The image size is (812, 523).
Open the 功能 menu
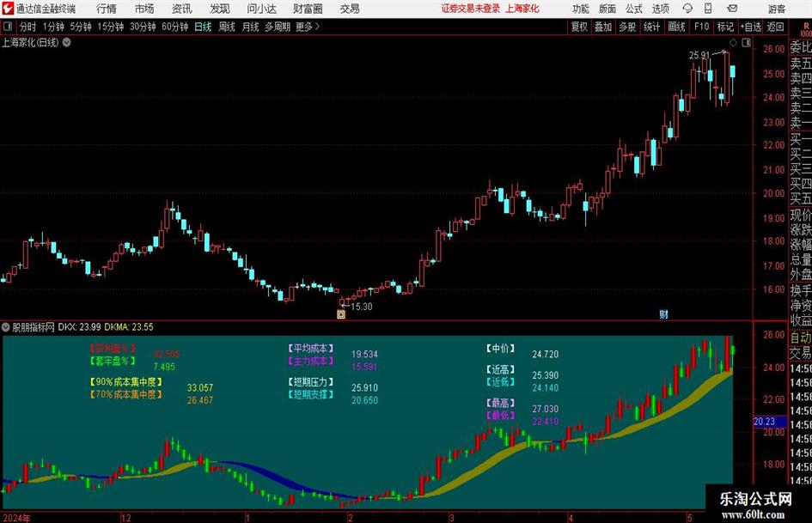pos(581,9)
